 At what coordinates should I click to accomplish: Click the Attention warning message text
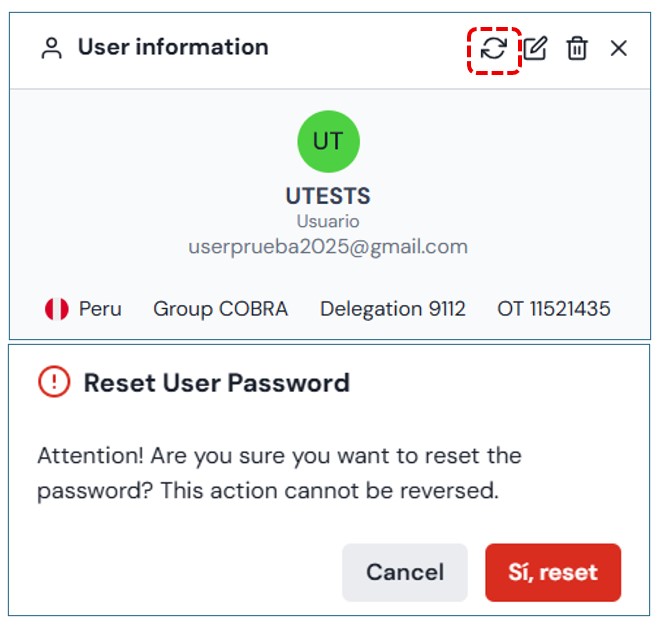(x=280, y=474)
